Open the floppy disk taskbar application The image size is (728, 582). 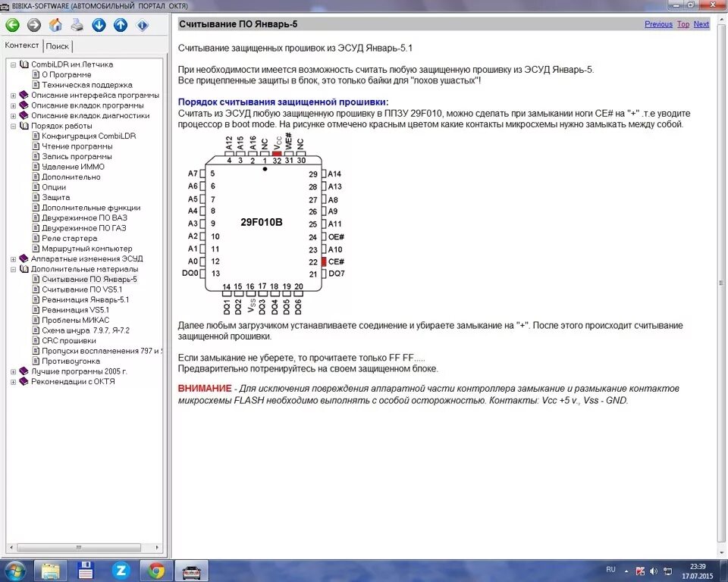point(86,571)
